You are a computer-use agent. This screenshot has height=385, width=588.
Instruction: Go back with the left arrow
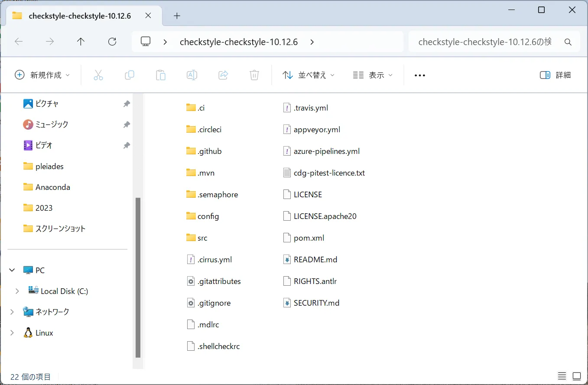pyautogui.click(x=19, y=42)
